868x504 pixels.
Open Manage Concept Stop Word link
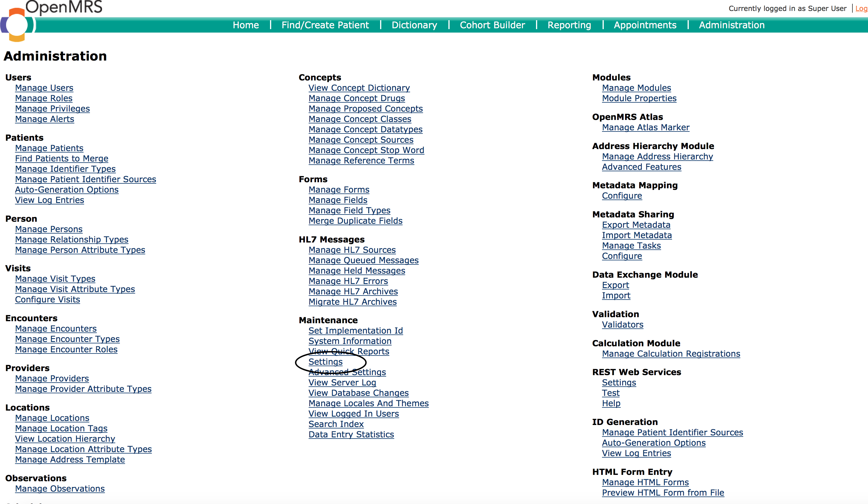pos(367,150)
